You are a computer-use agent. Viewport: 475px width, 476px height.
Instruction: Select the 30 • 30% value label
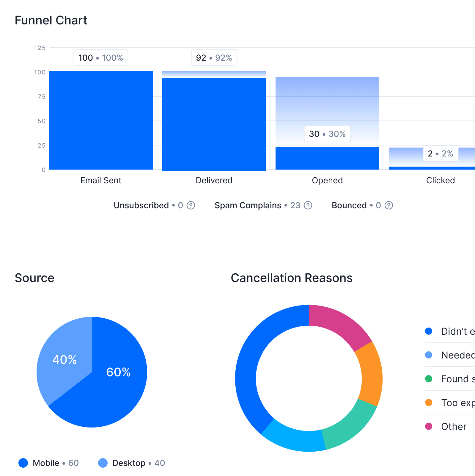(327, 134)
